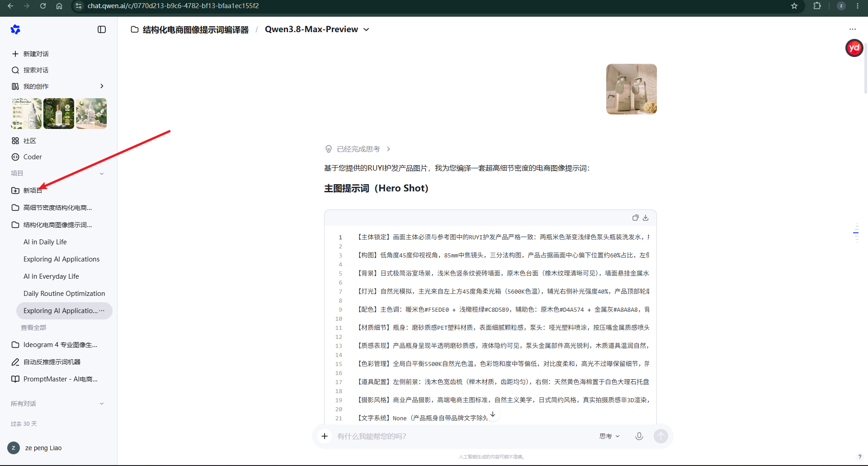Screen dimensions: 868x466
Task: Click the plus attach button in input
Action: 325,436
